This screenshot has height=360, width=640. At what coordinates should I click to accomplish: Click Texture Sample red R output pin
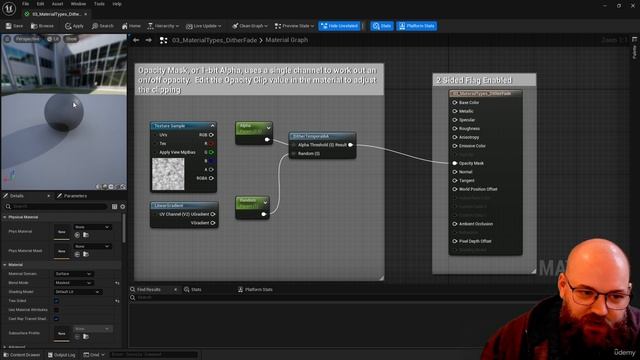tap(211, 144)
